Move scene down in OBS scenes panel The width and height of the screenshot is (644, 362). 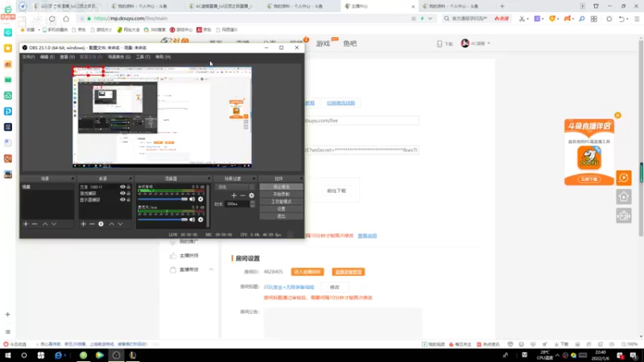[x=54, y=224]
